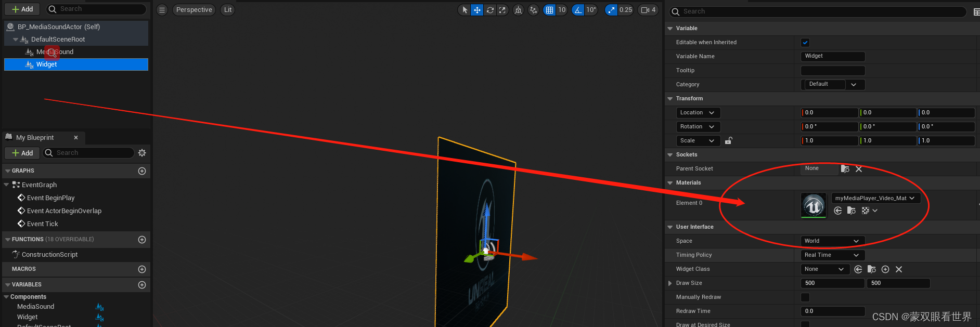The height and width of the screenshot is (327, 980).
Task: Clear the Parent Socket with X
Action: (x=859, y=169)
